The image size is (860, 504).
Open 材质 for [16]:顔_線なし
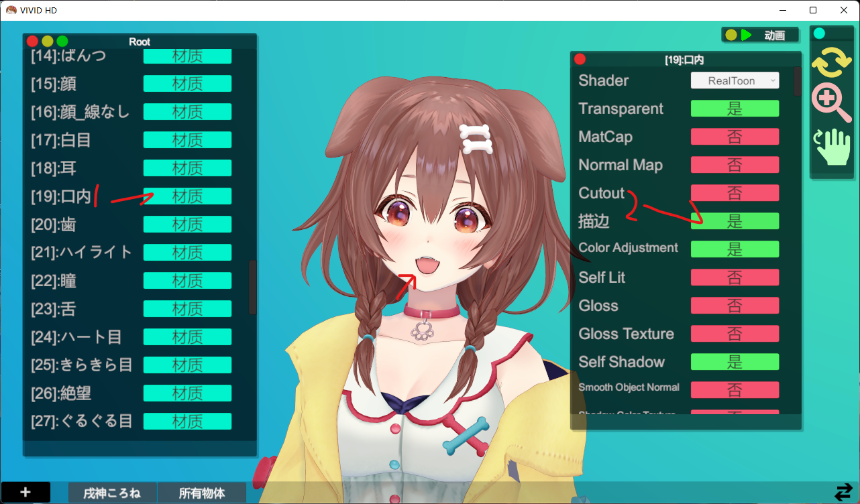[x=187, y=112]
